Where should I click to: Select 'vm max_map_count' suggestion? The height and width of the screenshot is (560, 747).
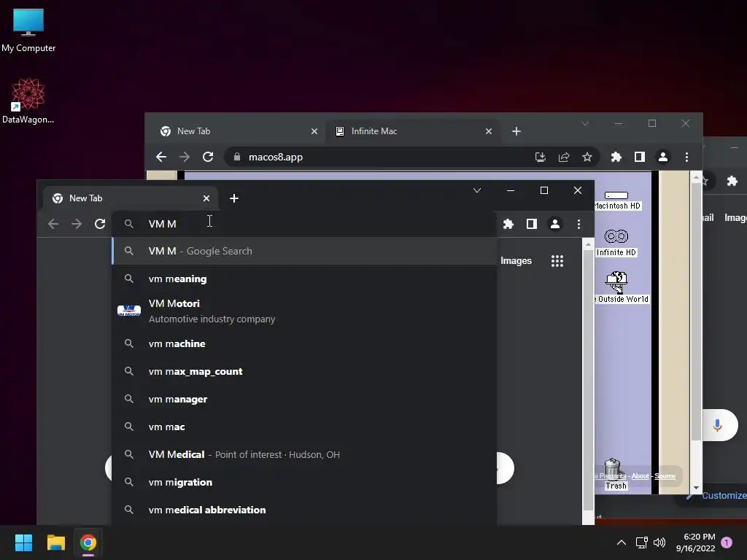pos(305,371)
